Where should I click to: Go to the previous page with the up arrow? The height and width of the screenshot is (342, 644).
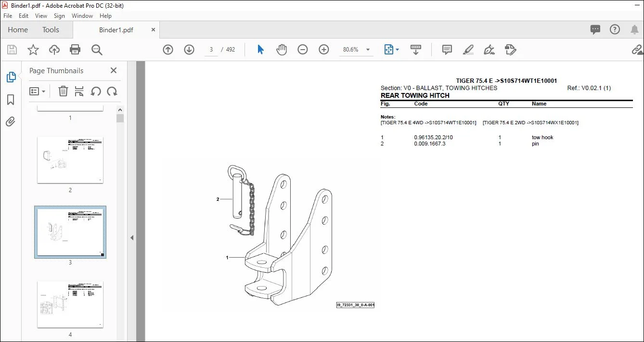(x=168, y=50)
